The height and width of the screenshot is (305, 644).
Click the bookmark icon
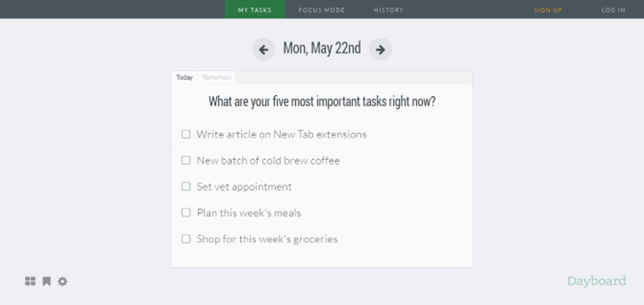pyautogui.click(x=47, y=281)
